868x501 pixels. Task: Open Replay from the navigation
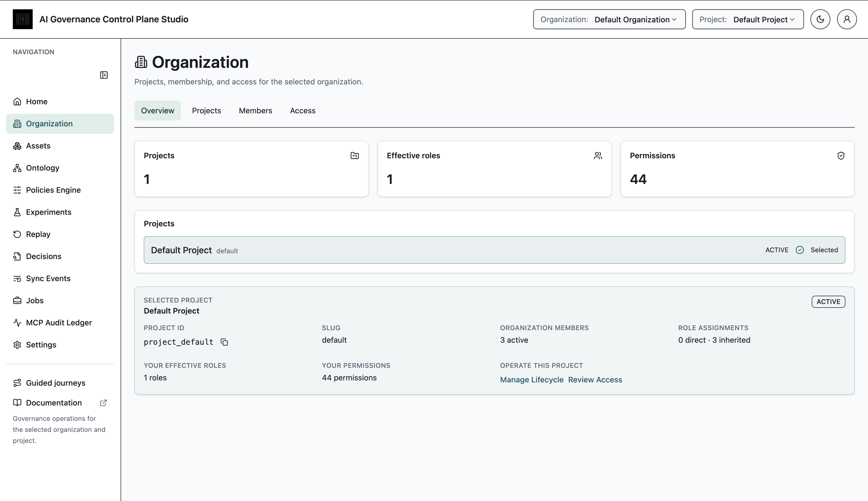(60, 234)
